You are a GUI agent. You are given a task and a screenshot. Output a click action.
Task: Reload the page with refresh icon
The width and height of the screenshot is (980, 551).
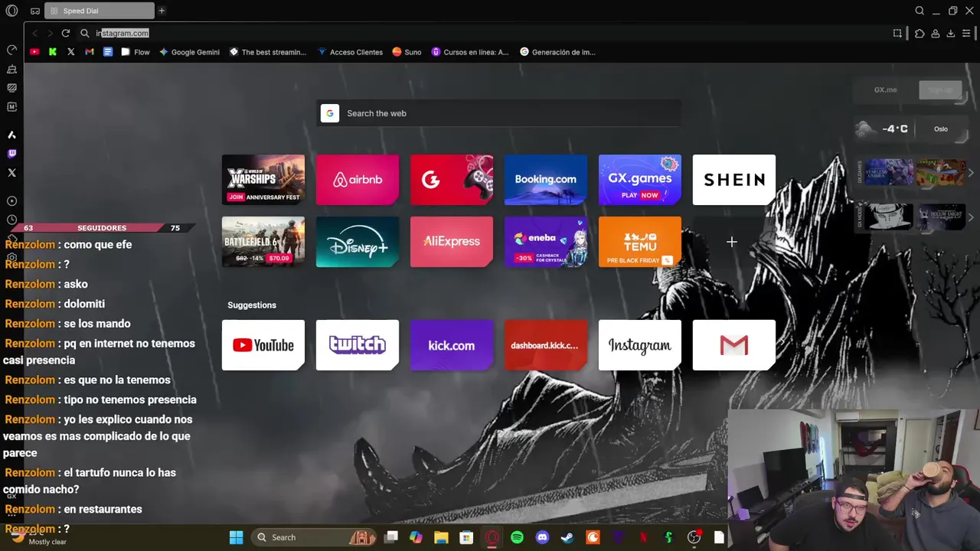[x=66, y=33]
